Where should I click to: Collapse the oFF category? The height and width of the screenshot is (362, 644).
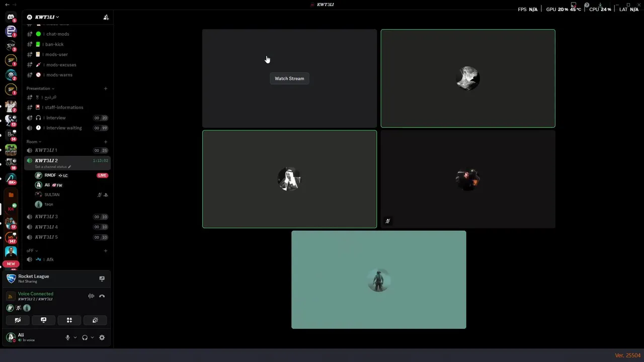click(x=32, y=250)
